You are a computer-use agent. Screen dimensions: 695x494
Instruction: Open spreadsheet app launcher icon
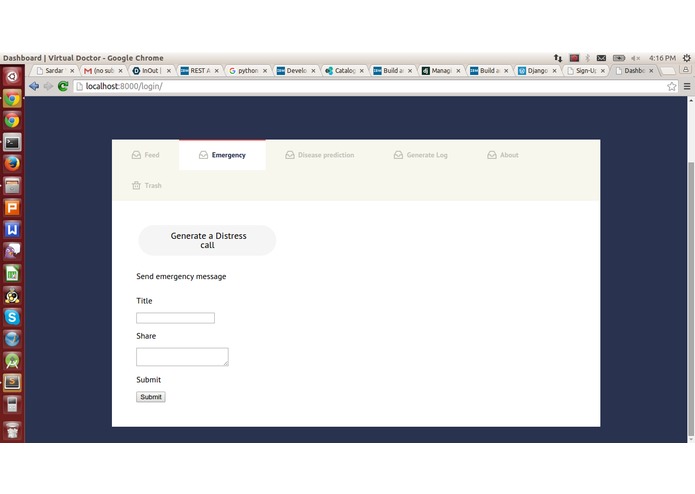12,273
